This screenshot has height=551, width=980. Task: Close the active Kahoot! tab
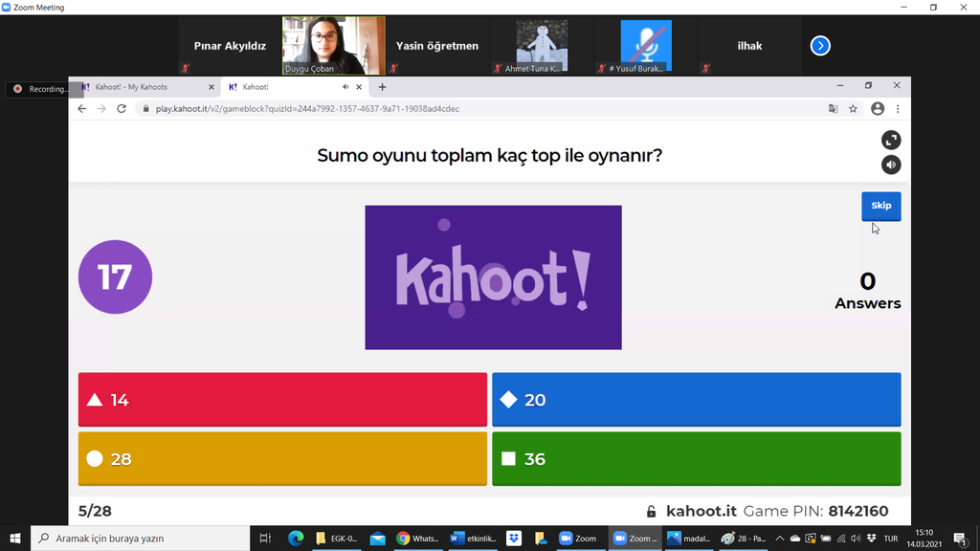(359, 87)
